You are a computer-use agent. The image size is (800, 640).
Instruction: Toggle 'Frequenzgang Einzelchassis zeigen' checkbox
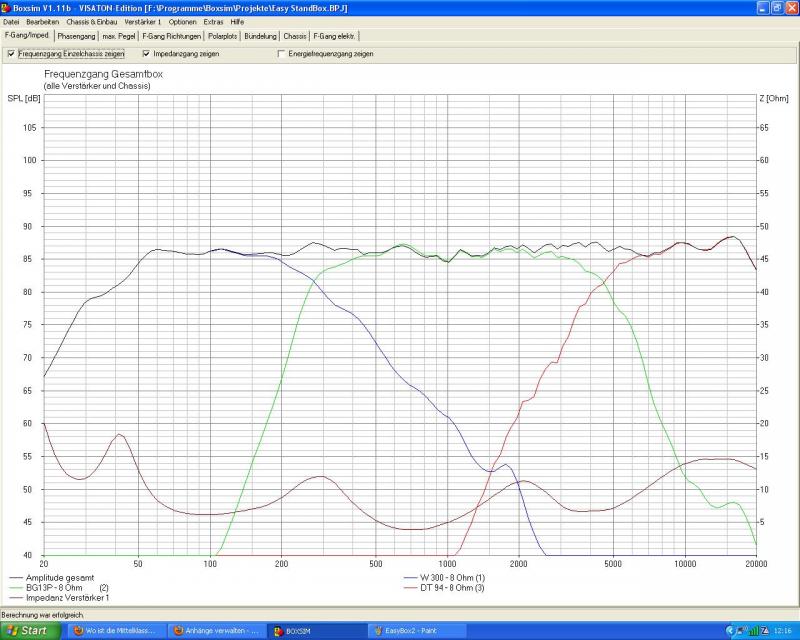tap(11, 54)
